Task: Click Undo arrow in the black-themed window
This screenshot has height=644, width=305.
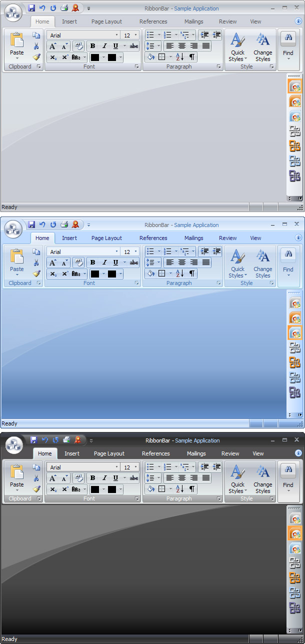Action: click(x=44, y=440)
